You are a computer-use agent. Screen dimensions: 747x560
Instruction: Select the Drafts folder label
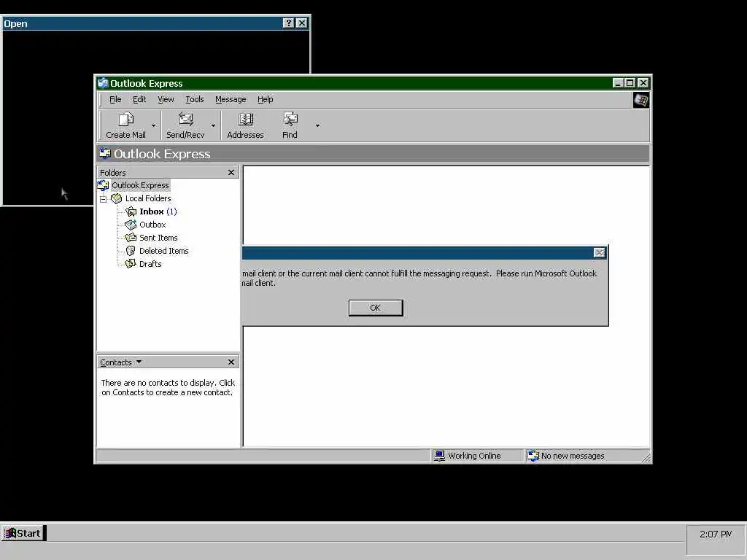coord(150,264)
